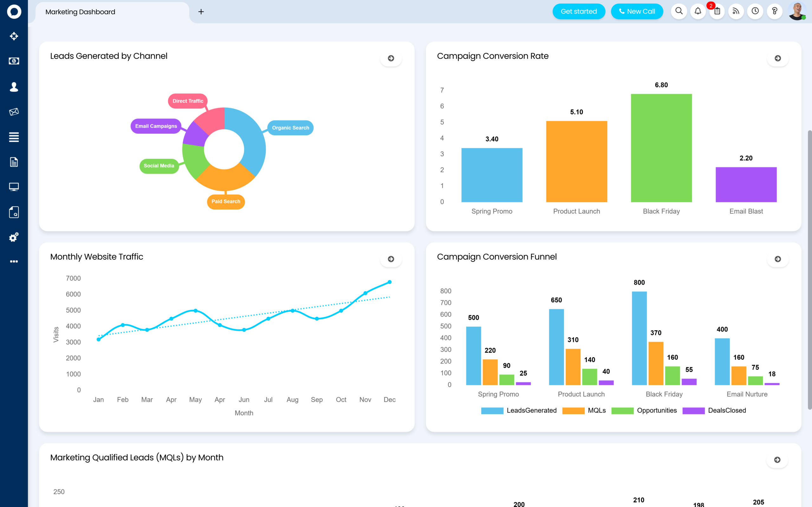Click the money deals icon in sidebar

point(14,61)
